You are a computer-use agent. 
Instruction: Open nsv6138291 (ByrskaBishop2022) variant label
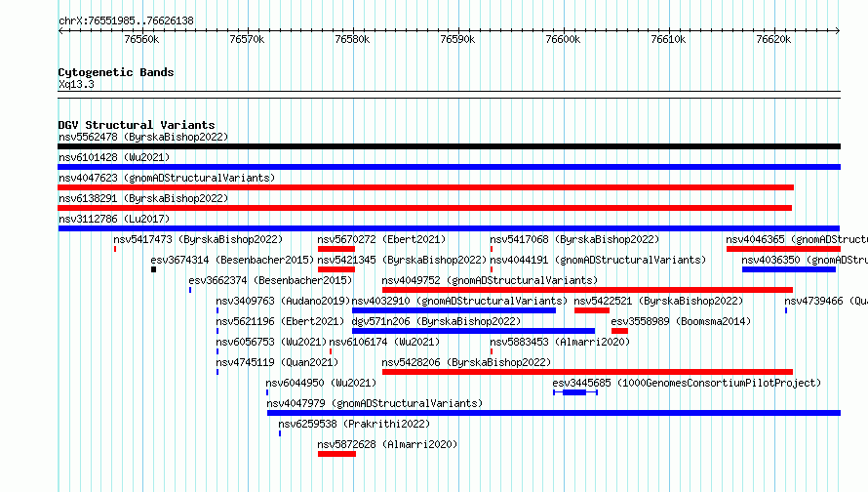click(x=143, y=198)
